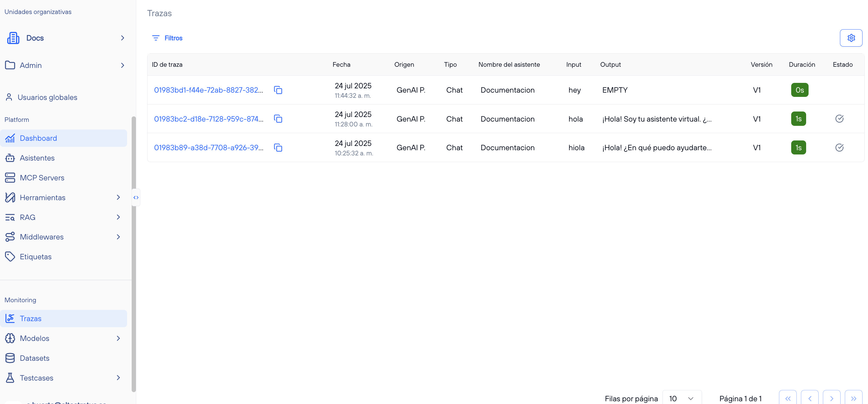Image resolution: width=868 pixels, height=404 pixels.
Task: Click status check icon for hola trace
Action: coord(839,119)
